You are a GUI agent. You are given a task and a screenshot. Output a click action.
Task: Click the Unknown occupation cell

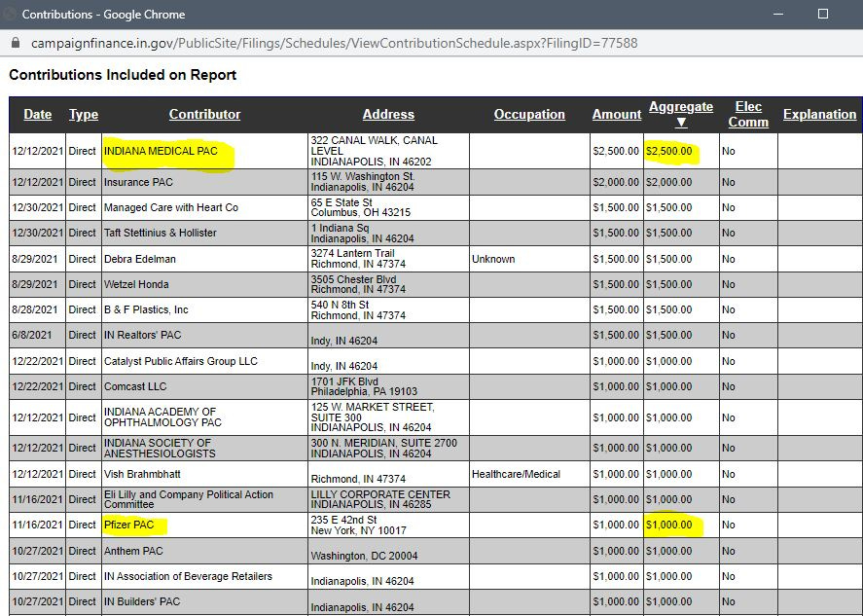click(529, 259)
